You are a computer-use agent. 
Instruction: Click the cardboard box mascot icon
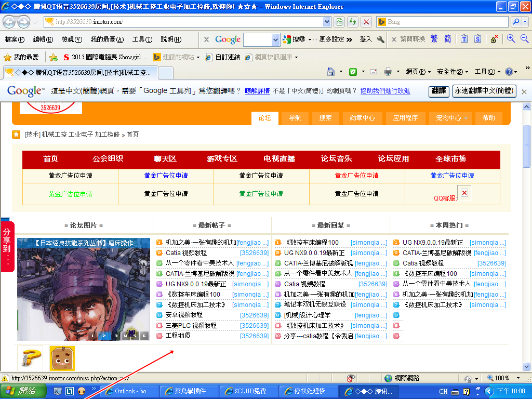coord(62,358)
